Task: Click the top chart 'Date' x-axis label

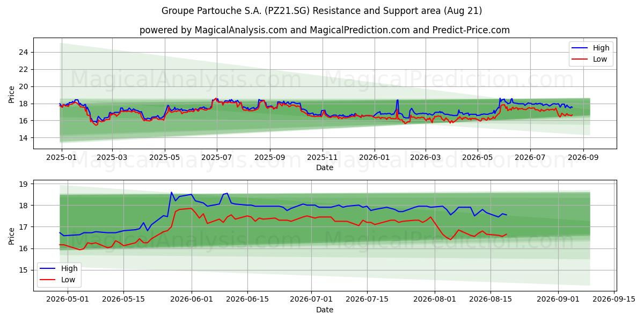Action: [325, 167]
